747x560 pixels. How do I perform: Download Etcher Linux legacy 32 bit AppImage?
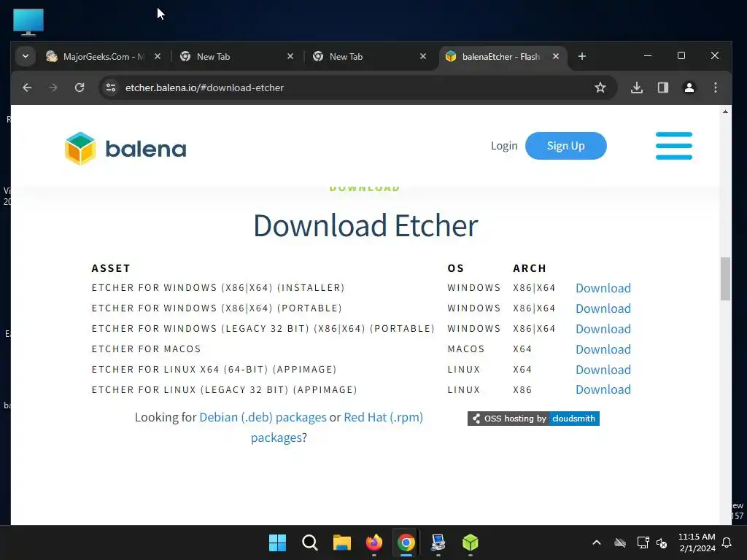click(603, 389)
